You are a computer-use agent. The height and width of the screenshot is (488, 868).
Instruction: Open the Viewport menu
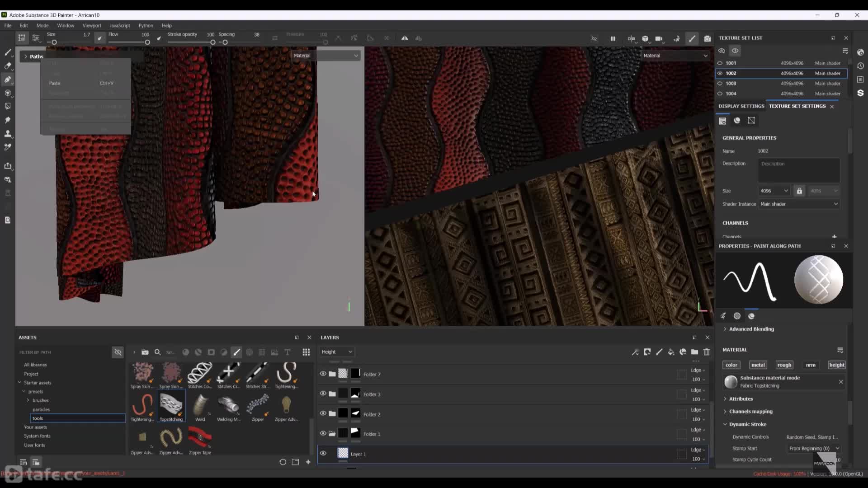tap(92, 26)
